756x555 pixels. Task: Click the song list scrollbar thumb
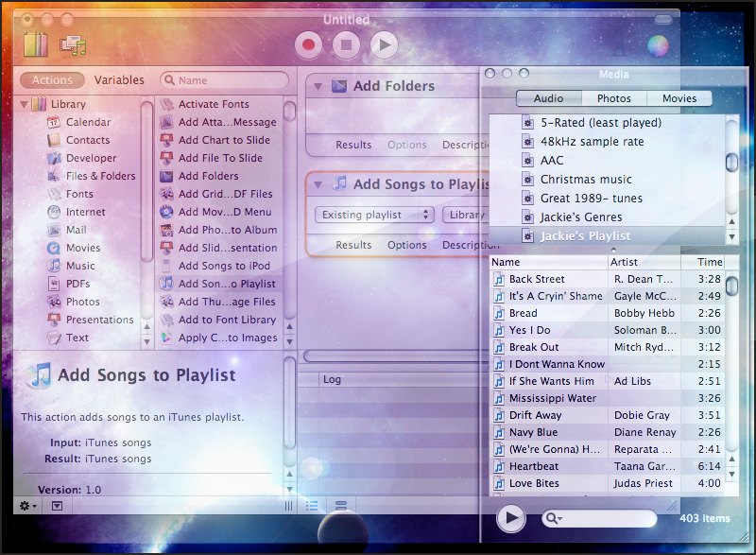coord(731,285)
